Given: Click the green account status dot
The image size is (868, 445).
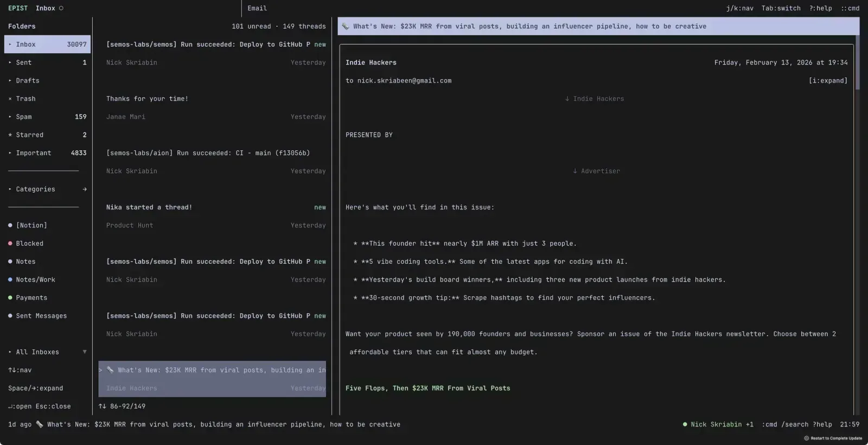Looking at the screenshot, I should [685, 424].
